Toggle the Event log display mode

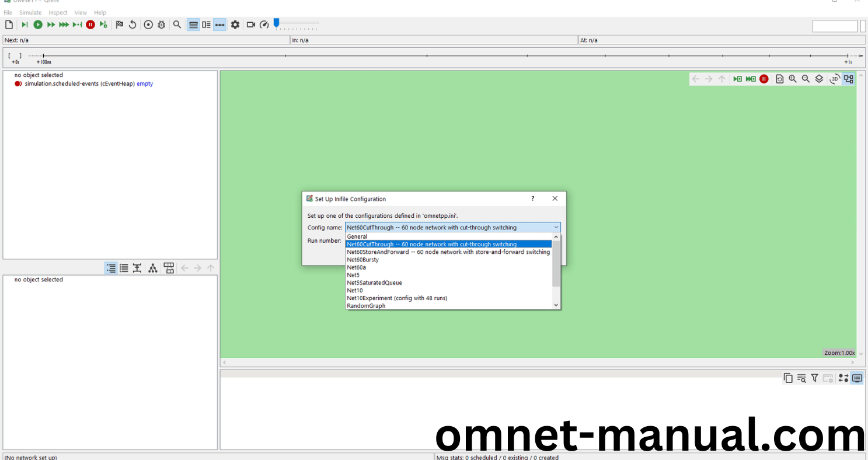(193, 25)
